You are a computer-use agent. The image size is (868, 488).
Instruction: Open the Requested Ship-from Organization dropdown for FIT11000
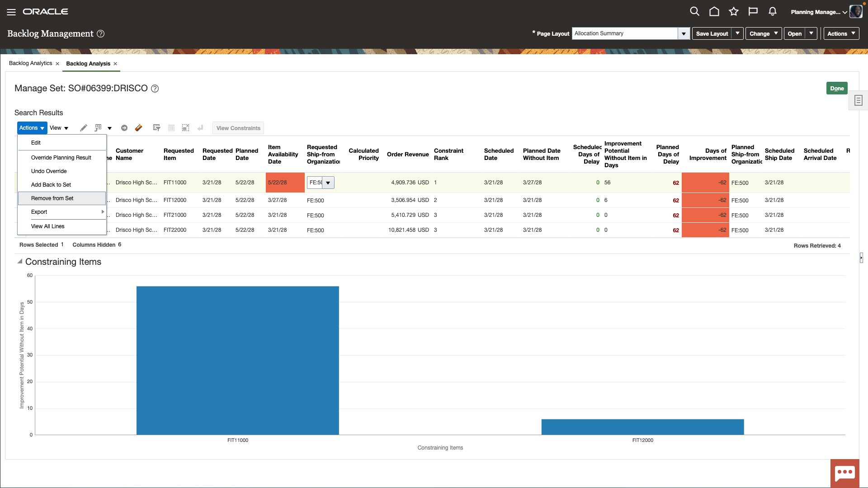329,183
